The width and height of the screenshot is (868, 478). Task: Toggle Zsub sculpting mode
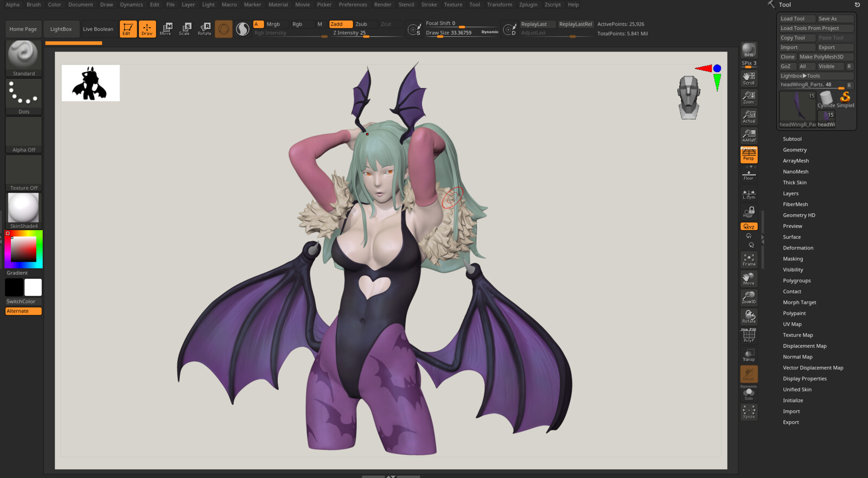click(361, 24)
